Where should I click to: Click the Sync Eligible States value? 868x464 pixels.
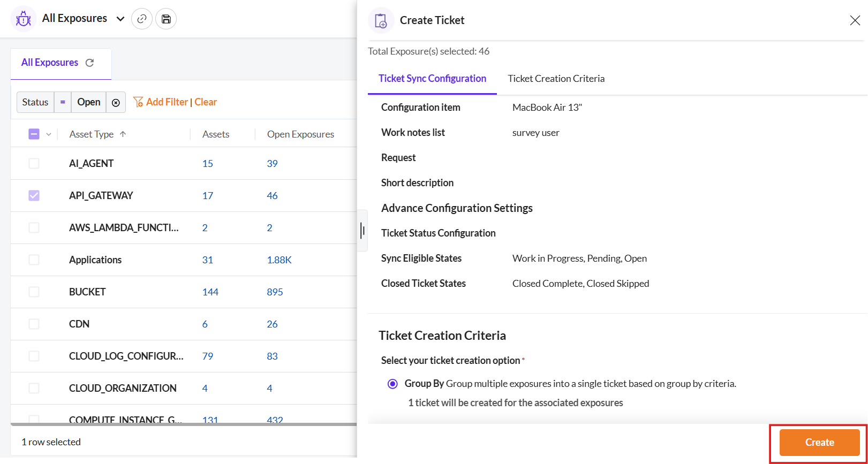click(579, 258)
